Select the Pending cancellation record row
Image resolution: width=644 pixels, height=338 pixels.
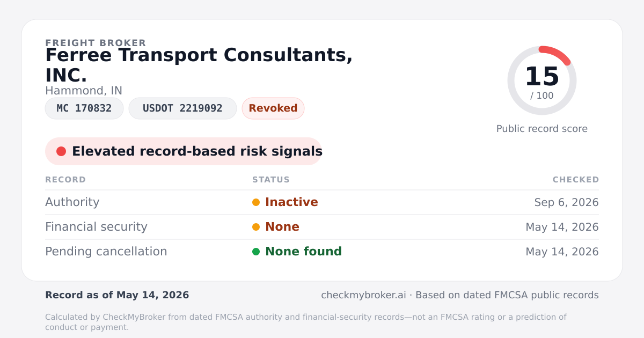coord(322,252)
